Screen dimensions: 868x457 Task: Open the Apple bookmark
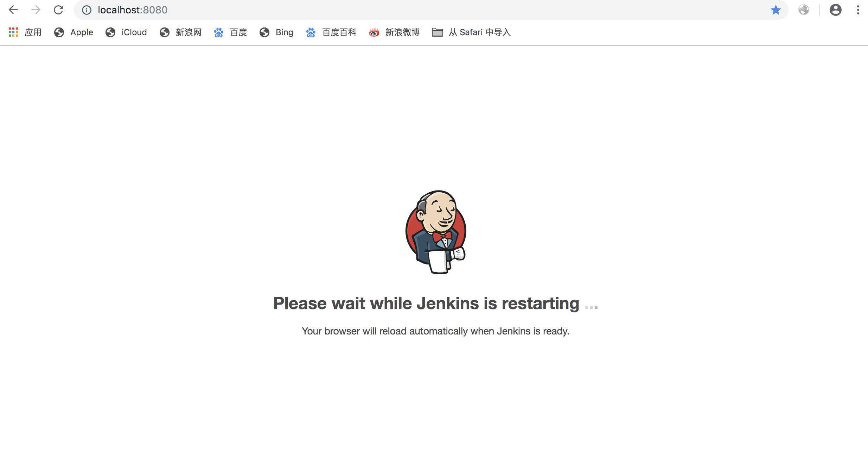(x=74, y=32)
